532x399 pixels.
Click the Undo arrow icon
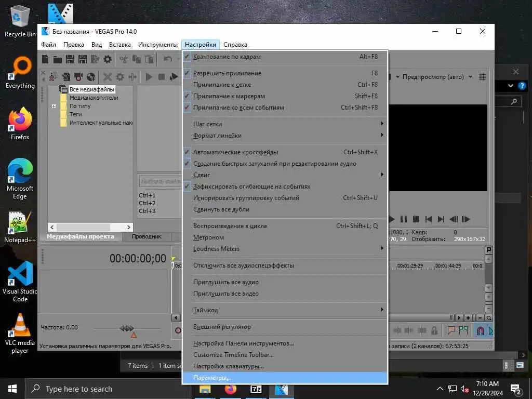point(168,59)
